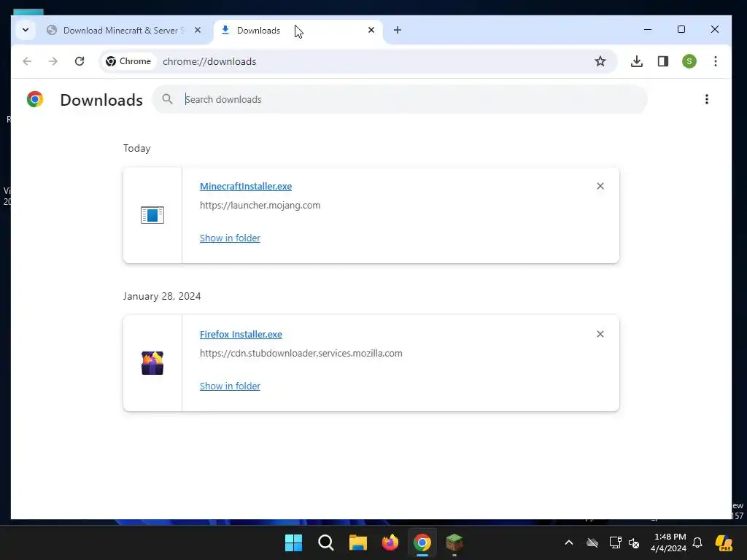This screenshot has height=560, width=747.
Task: Click the MinecraftInstaller file icon
Action: [x=152, y=215]
